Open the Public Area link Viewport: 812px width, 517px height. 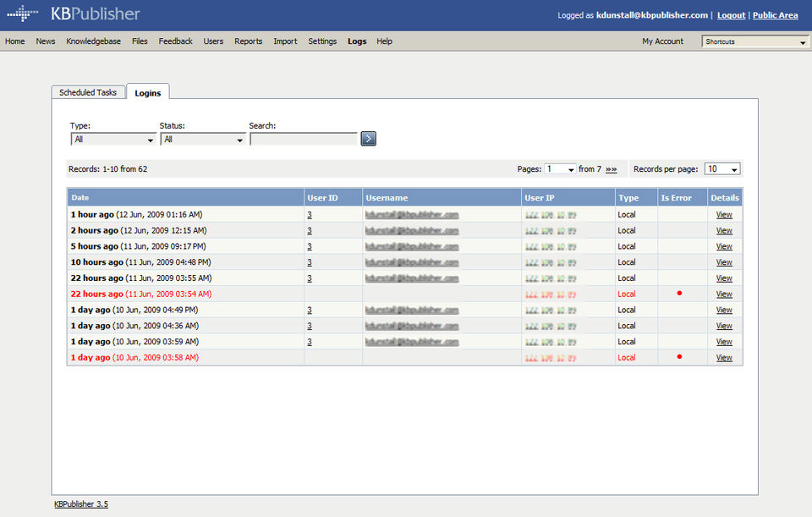pos(776,15)
